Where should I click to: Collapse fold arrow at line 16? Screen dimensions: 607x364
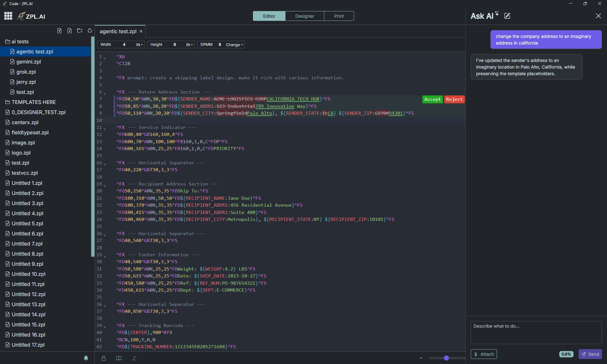105,164
